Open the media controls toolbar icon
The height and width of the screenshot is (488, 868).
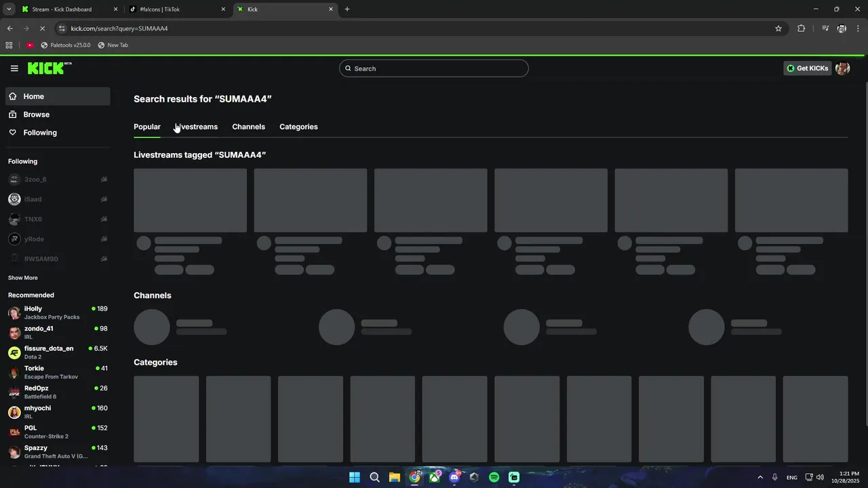pos(825,28)
